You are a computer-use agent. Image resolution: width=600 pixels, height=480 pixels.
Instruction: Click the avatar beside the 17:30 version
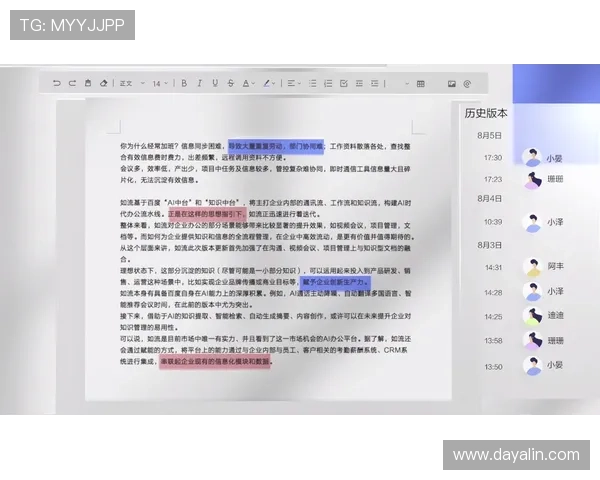(532, 157)
